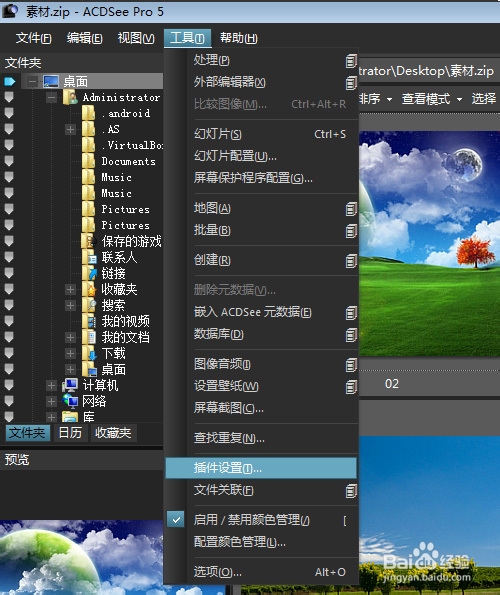Viewport: 500px width, 595px height.
Task: Open the 文件(F) menu
Action: click(33, 38)
